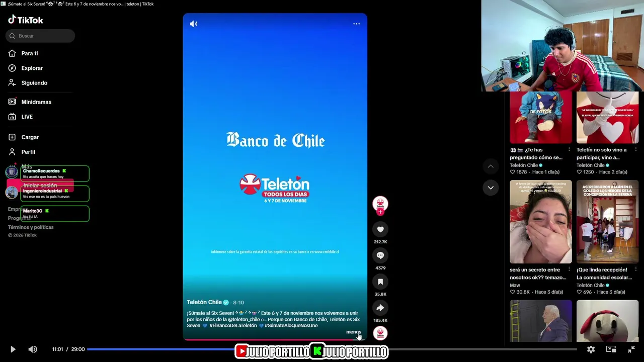The image size is (644, 362).
Task: Click the TikTok logo
Action: (x=26, y=20)
